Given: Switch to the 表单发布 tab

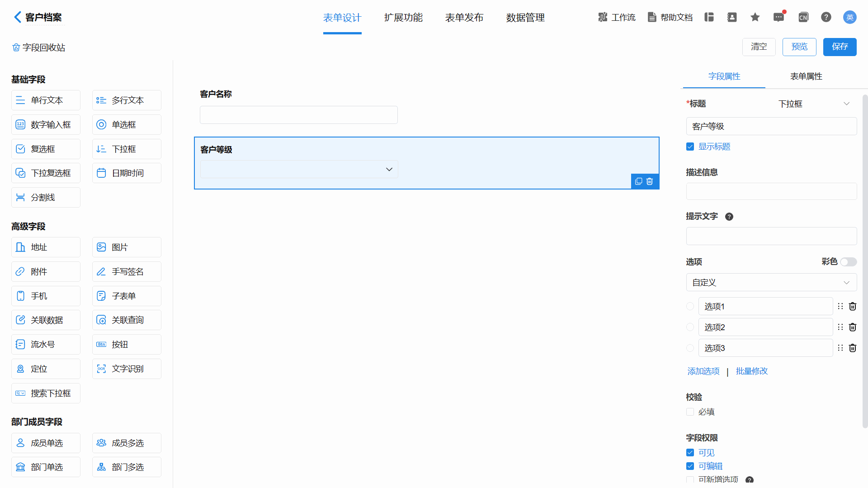Looking at the screenshot, I should point(464,18).
